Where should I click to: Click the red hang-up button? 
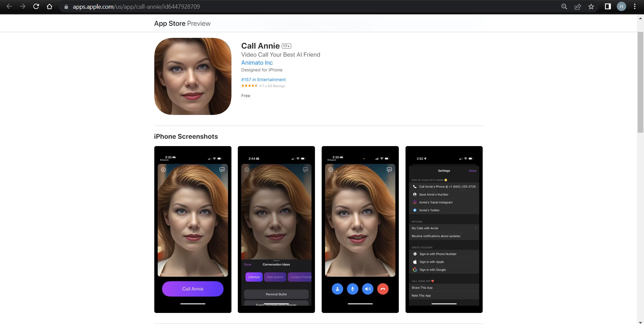click(x=383, y=289)
